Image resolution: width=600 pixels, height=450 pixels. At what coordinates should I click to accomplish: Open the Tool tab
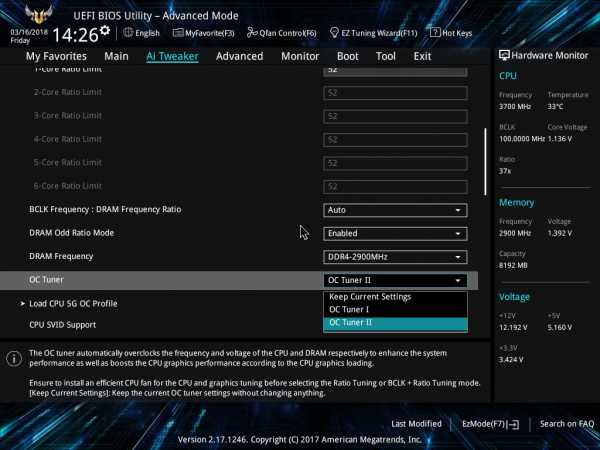[386, 56]
